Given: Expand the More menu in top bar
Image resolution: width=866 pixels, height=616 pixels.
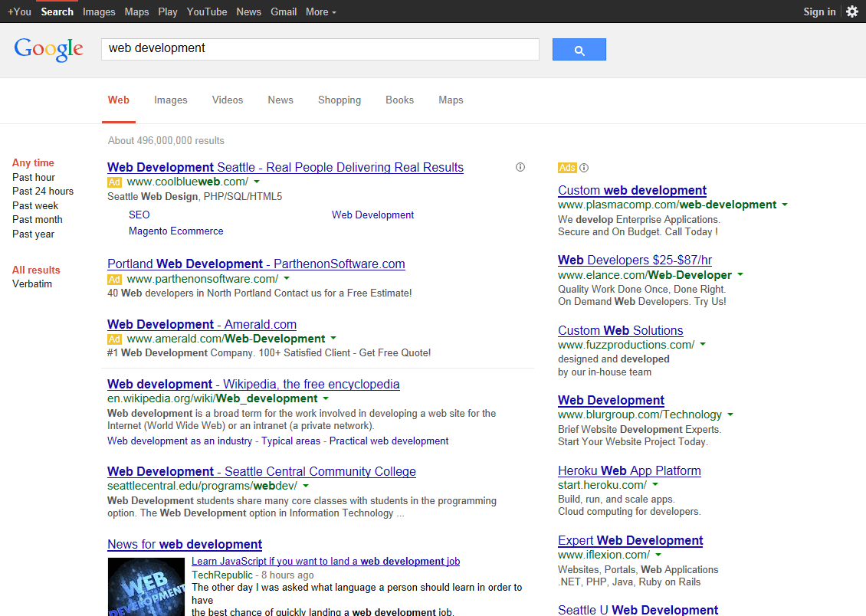Looking at the screenshot, I should point(321,11).
